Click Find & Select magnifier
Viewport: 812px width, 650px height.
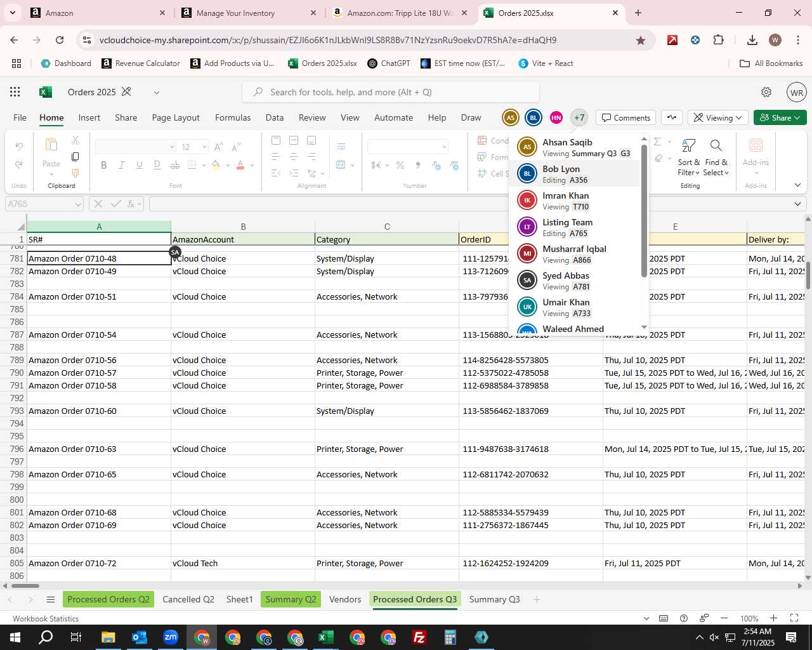pos(716,157)
